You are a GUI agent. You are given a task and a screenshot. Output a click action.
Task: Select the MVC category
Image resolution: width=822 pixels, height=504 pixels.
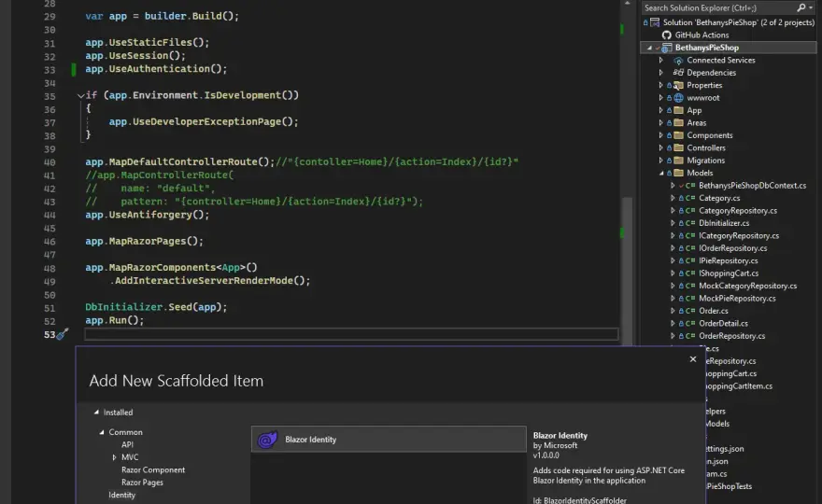pyautogui.click(x=130, y=457)
